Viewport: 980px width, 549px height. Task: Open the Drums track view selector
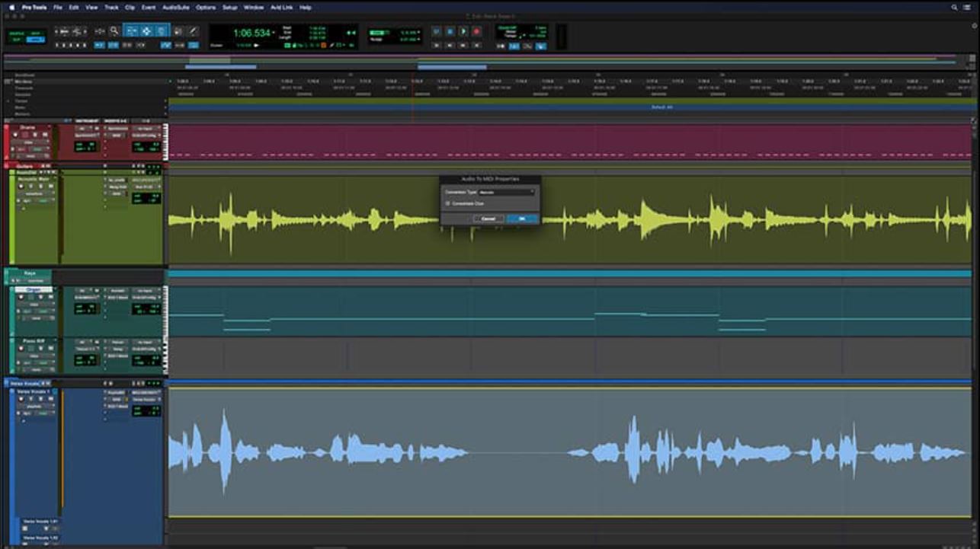tap(28, 142)
